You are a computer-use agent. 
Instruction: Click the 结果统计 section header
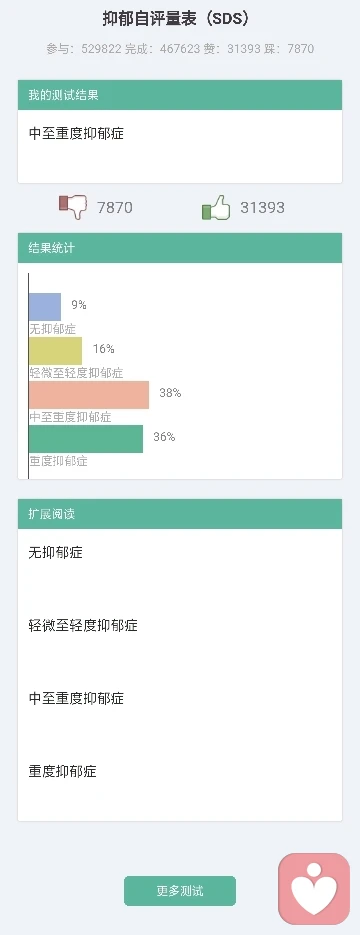(180, 248)
